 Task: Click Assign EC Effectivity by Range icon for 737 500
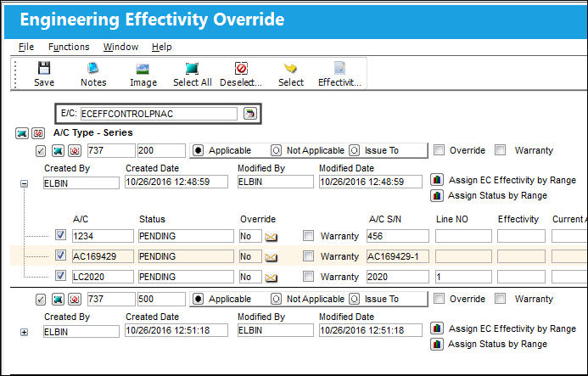click(x=437, y=328)
